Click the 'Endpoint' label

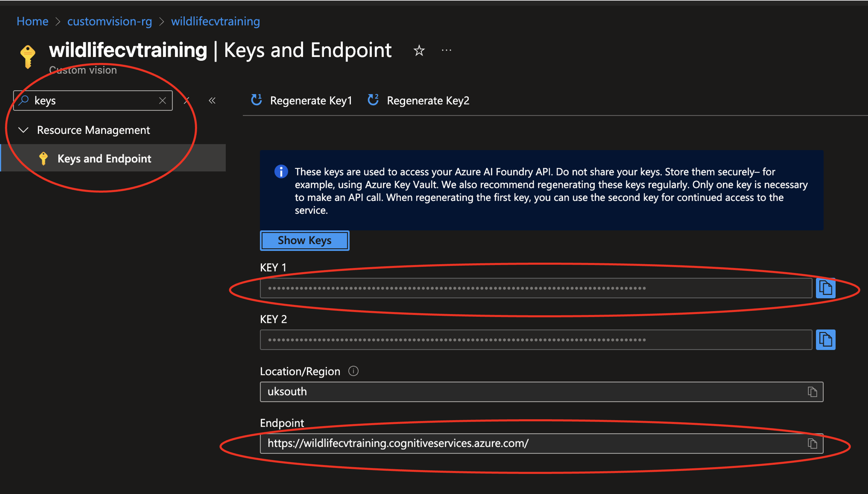coord(282,423)
